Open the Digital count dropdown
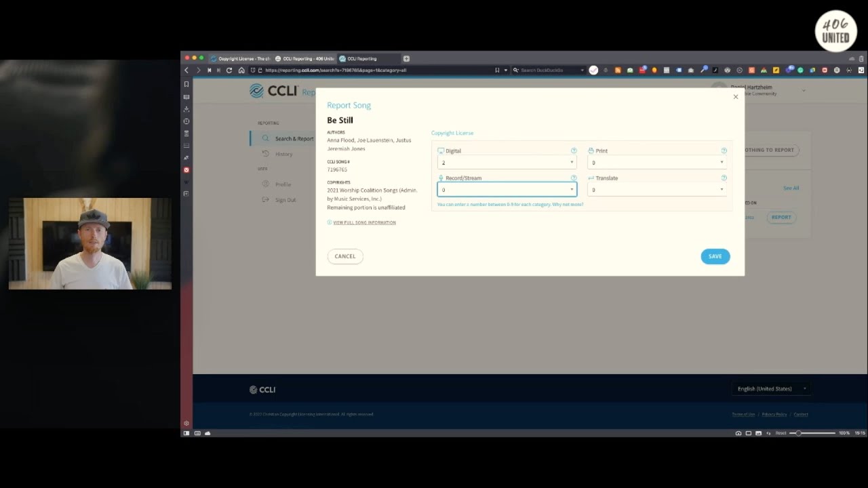868x488 pixels. click(x=507, y=163)
